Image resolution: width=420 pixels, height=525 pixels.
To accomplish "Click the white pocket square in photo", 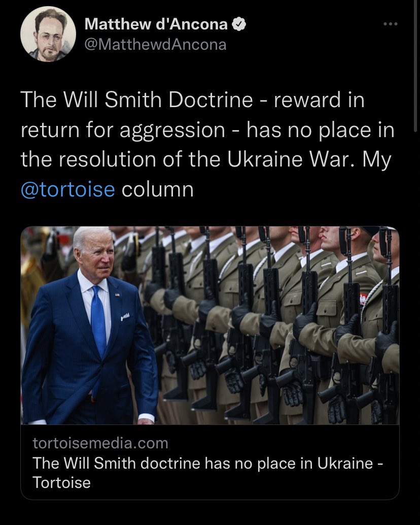I will [125, 316].
